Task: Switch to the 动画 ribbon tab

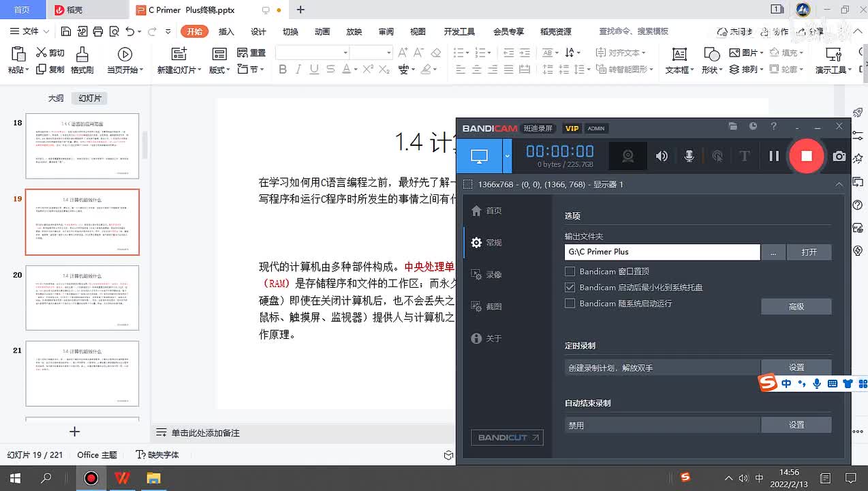Action: (x=322, y=31)
